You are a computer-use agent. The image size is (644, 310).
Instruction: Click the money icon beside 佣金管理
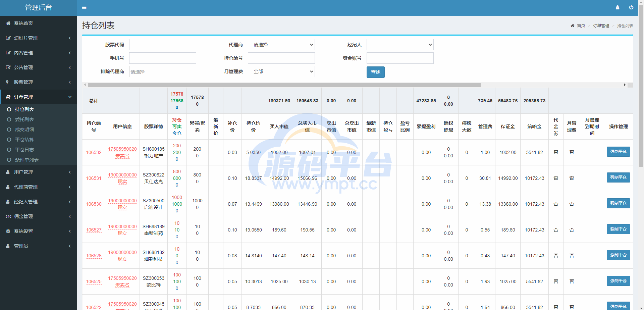[x=8, y=216]
